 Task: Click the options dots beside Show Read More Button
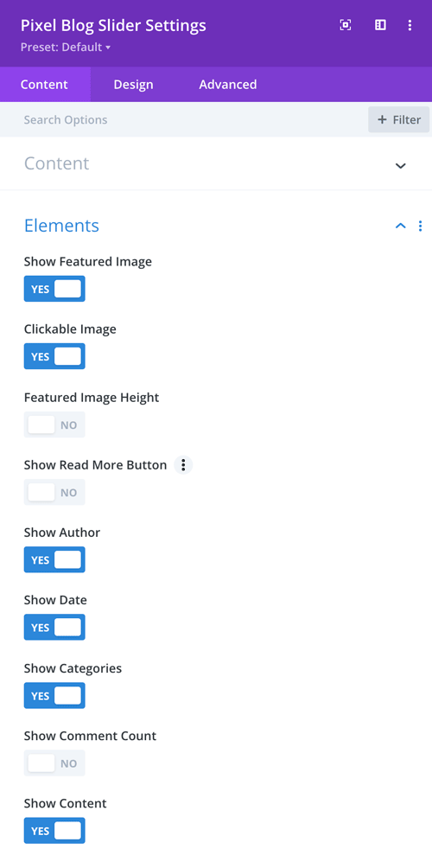pos(183,465)
